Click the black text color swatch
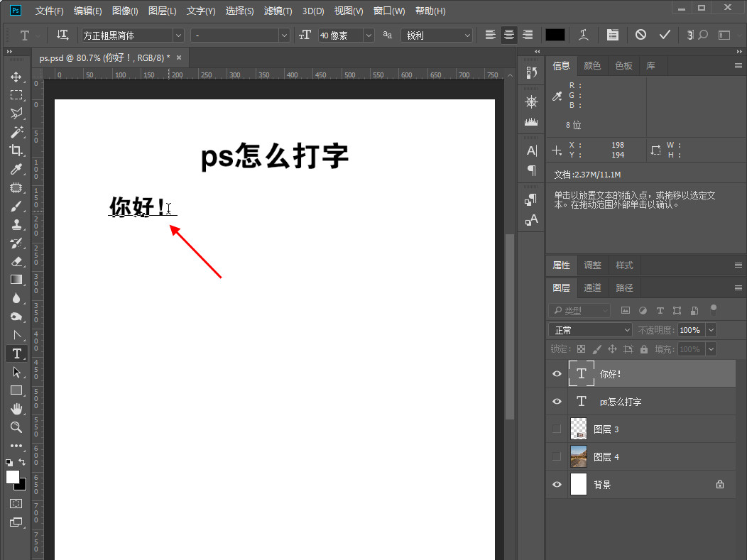Screen dimensions: 747x560 coord(555,35)
